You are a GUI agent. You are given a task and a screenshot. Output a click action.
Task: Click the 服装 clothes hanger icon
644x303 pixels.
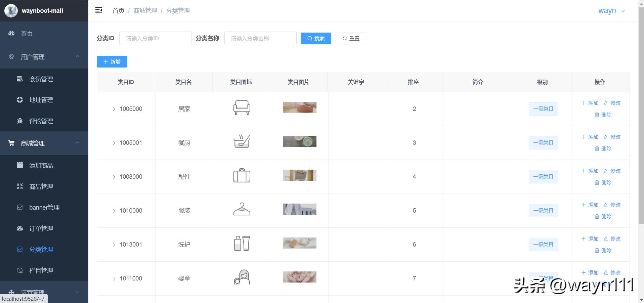coord(242,209)
